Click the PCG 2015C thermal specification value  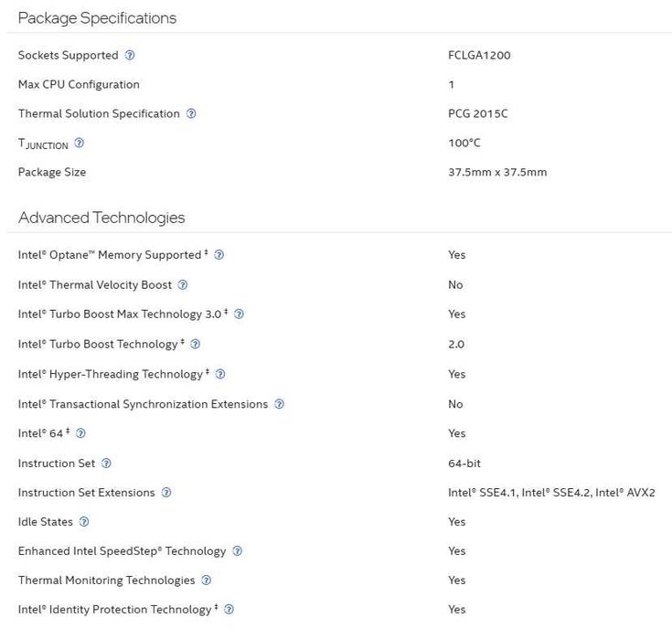pos(478,113)
